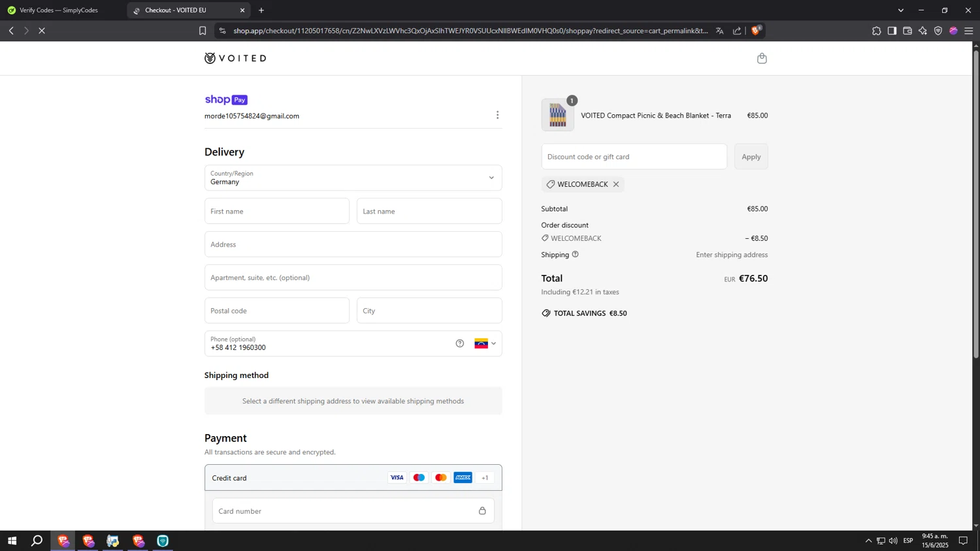Open the Shop Pay account options menu
Image resolution: width=980 pixels, height=551 pixels.
click(x=497, y=115)
